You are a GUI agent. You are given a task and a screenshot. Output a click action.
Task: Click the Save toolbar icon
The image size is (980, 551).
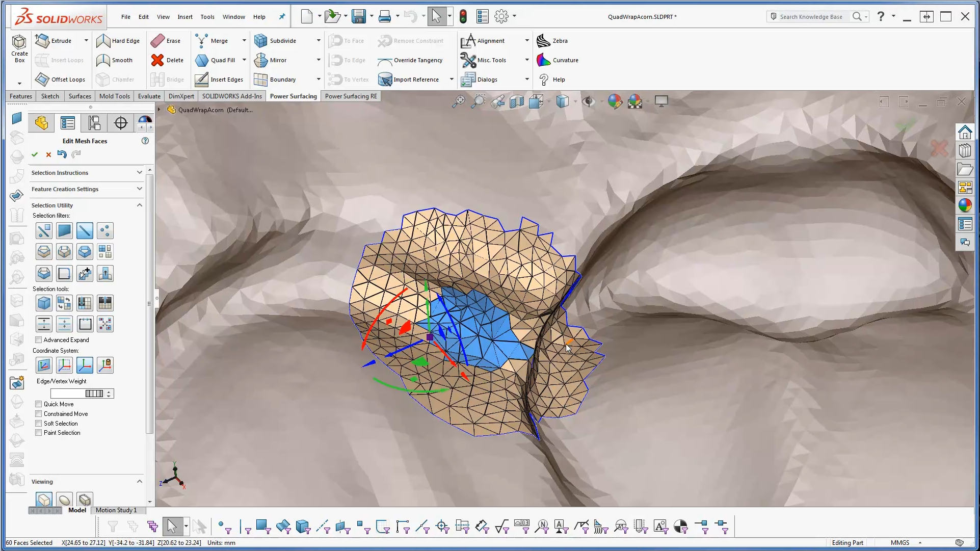(x=359, y=16)
